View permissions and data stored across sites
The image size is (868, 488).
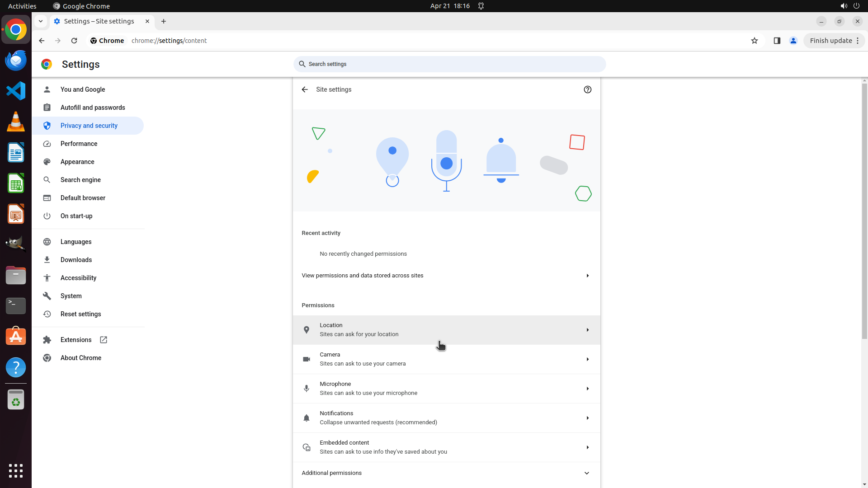[x=446, y=276]
